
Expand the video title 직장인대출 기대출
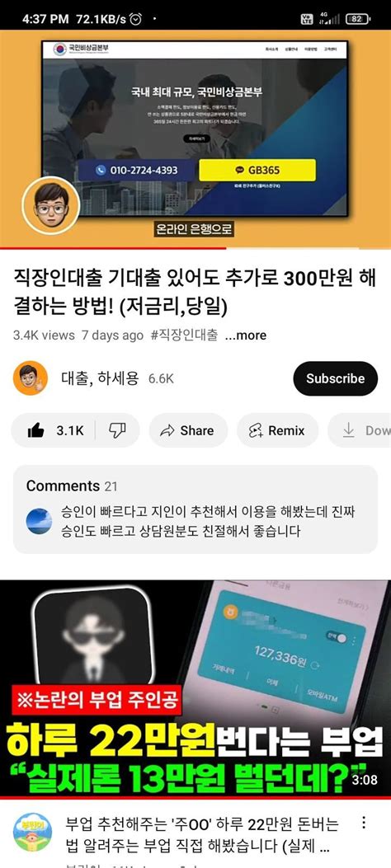click(x=195, y=293)
